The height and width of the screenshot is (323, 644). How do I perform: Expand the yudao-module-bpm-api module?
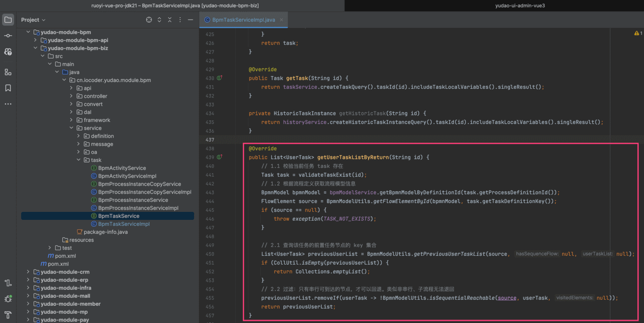click(x=35, y=40)
